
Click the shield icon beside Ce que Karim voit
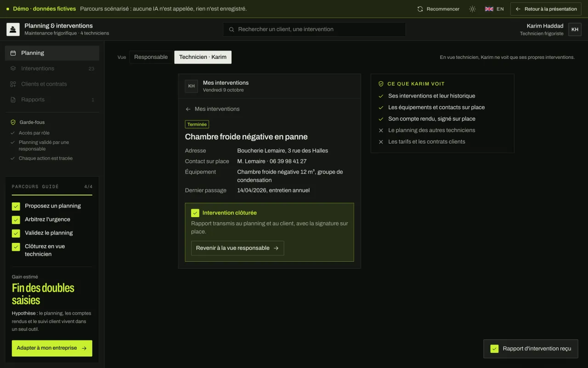[x=381, y=84]
